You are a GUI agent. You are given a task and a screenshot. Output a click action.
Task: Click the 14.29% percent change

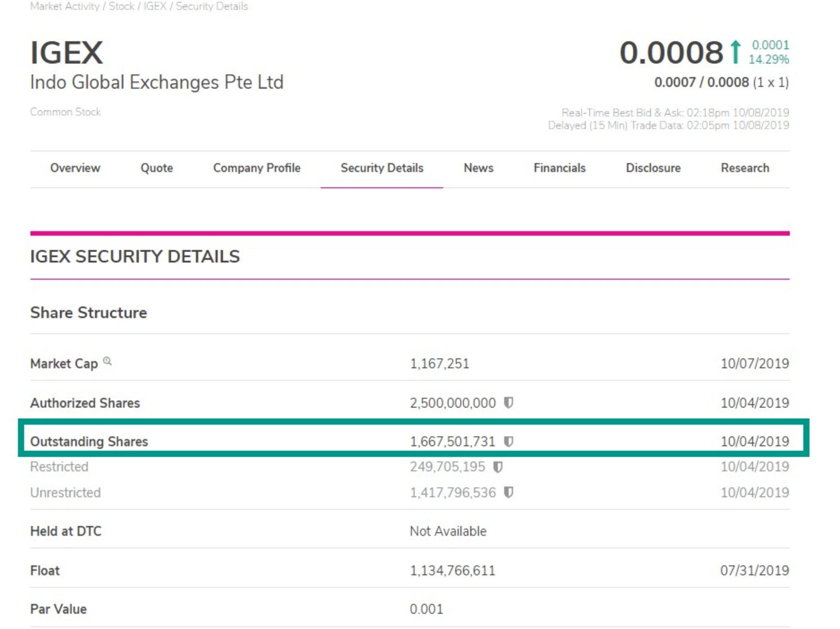click(769, 59)
